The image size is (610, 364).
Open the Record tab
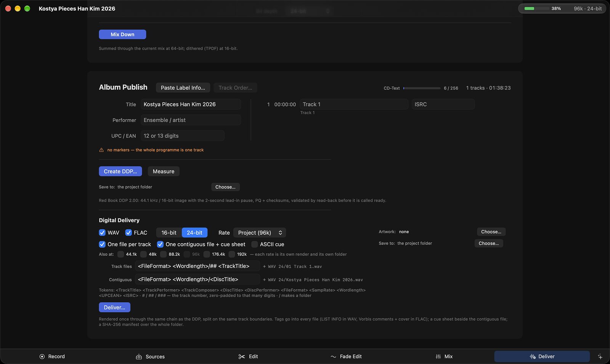[52, 356]
